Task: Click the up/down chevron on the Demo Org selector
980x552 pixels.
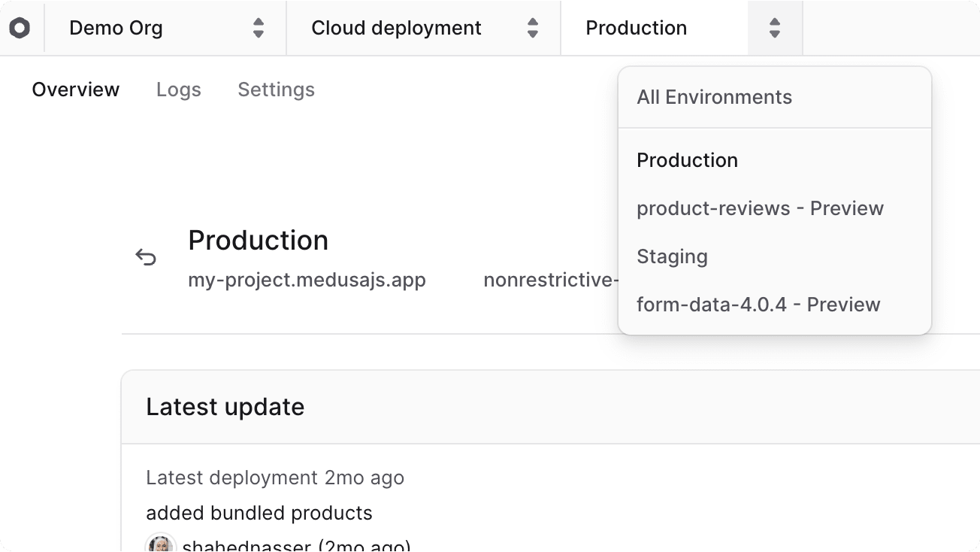Action: pos(259,28)
